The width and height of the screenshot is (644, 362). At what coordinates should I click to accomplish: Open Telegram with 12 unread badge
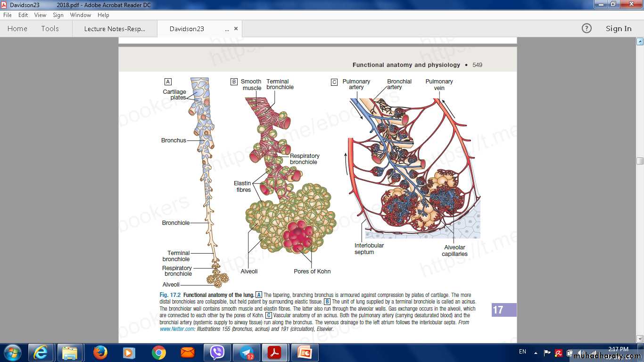246,353
